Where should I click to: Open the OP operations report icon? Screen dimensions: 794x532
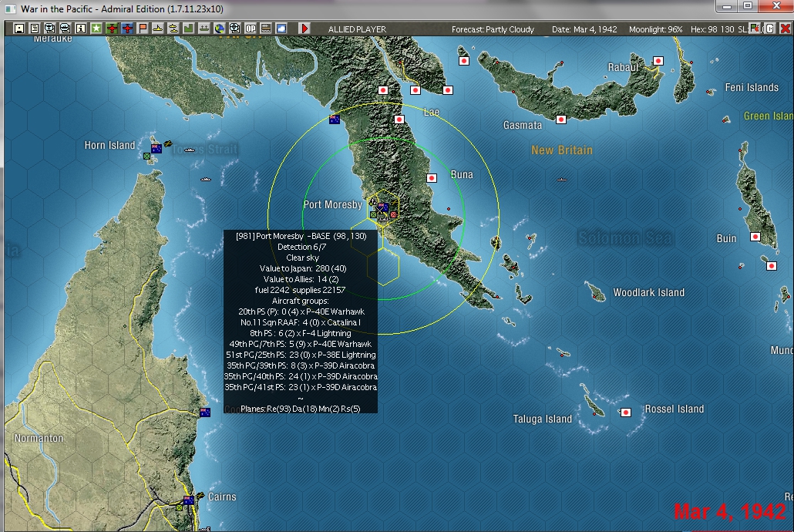(251, 29)
